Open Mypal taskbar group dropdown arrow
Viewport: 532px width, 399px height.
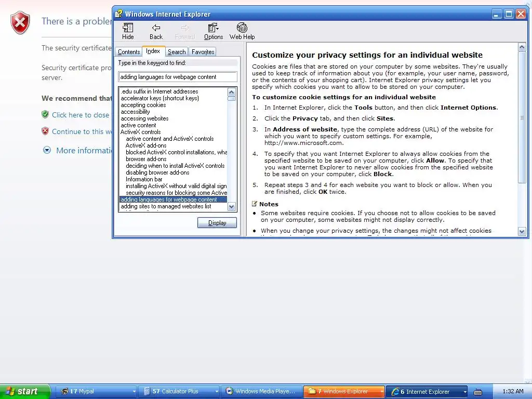point(134,392)
